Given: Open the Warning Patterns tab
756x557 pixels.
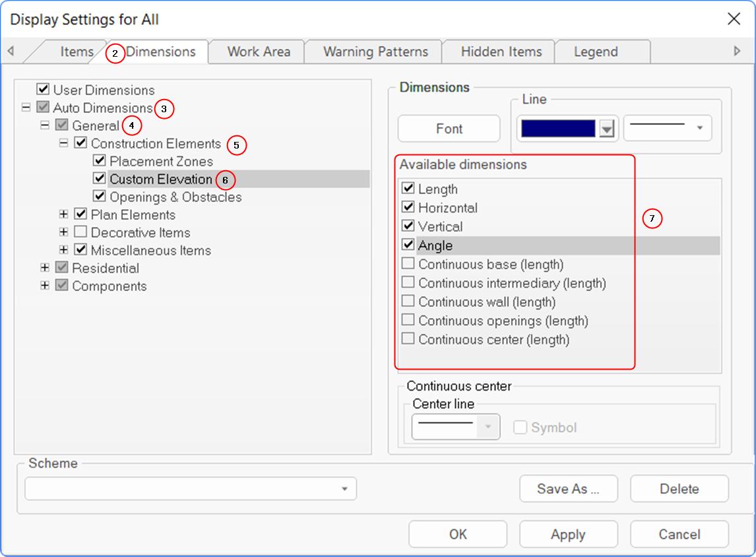Looking at the screenshot, I should click(x=375, y=51).
